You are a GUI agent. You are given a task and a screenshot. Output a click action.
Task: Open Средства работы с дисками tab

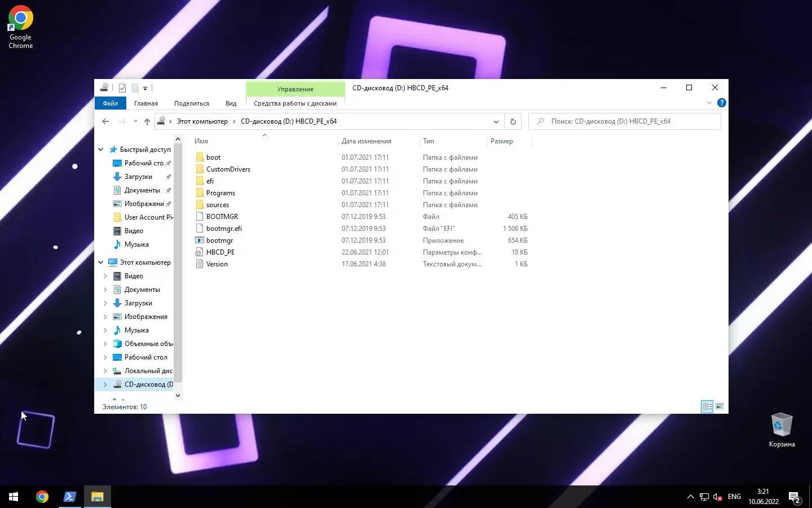[295, 103]
